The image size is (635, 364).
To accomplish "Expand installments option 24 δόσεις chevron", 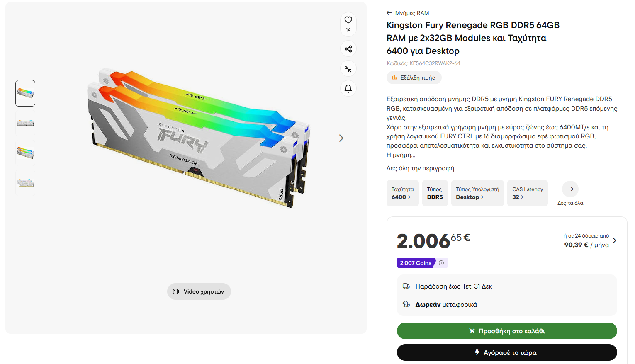I will pos(614,240).
